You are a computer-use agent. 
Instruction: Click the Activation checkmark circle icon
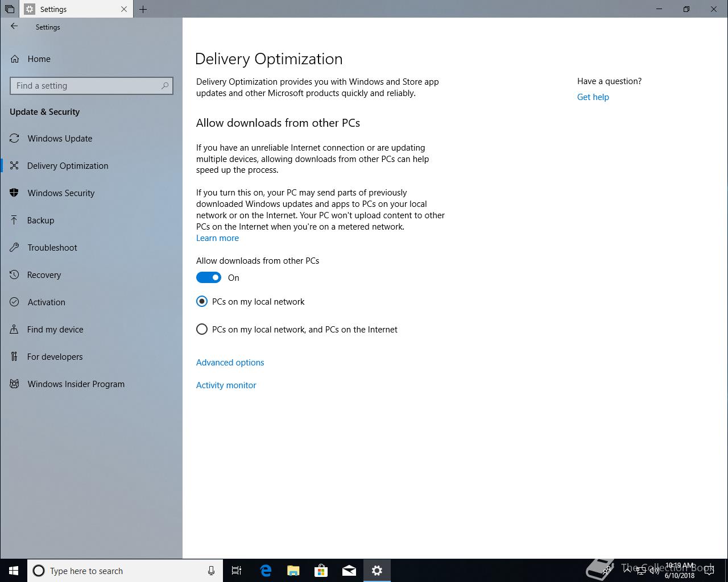(14, 302)
